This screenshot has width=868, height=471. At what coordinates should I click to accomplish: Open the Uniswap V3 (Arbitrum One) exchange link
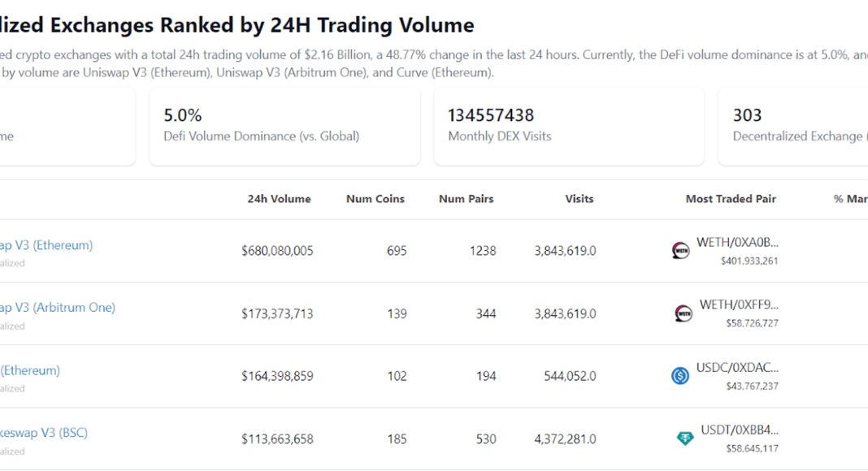click(x=58, y=308)
